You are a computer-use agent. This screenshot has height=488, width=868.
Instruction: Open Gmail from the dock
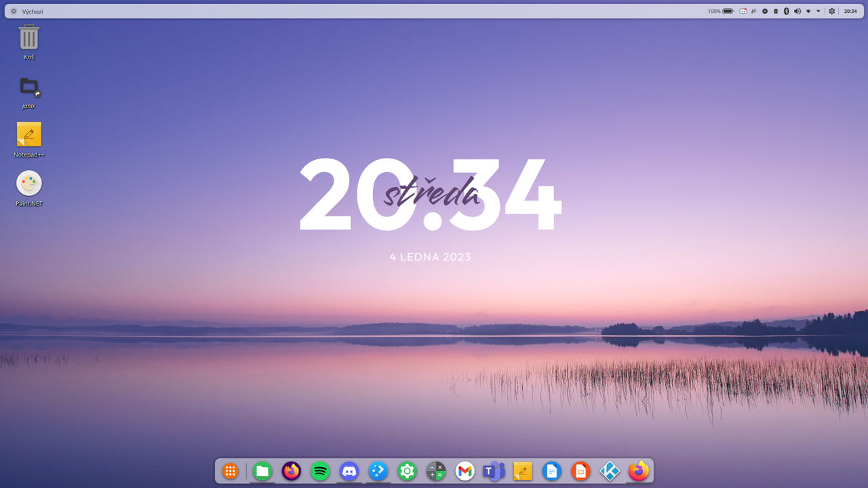click(465, 471)
